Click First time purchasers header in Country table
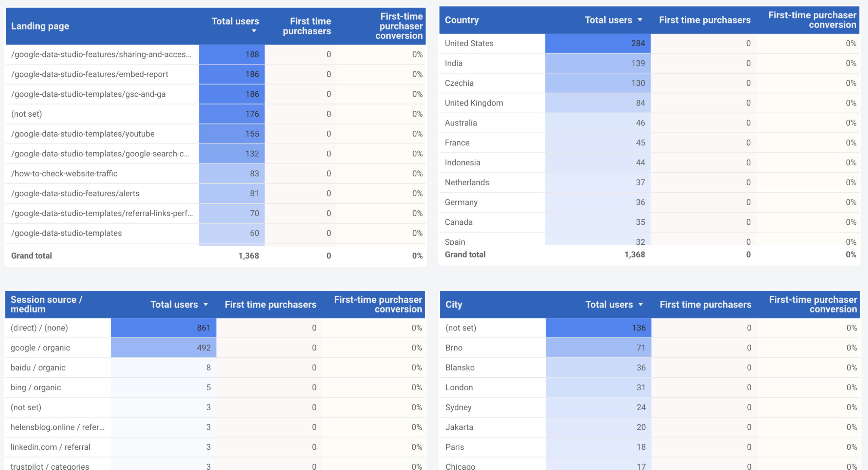Image resolution: width=868 pixels, height=470 pixels. pos(705,20)
